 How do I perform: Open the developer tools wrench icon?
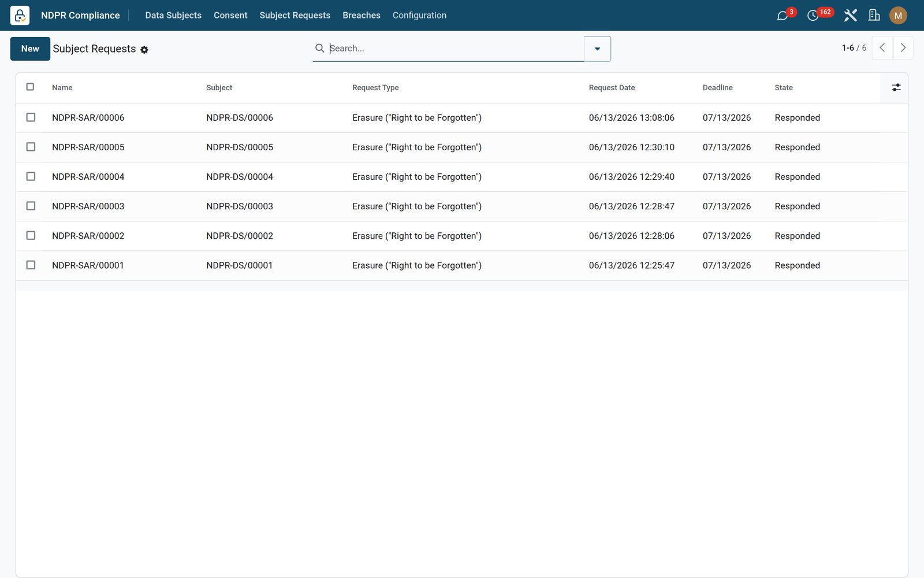pyautogui.click(x=850, y=16)
